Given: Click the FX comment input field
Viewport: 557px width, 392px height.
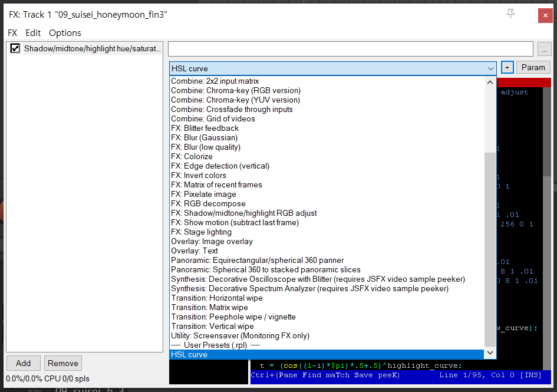Looking at the screenshot, I should point(351,49).
